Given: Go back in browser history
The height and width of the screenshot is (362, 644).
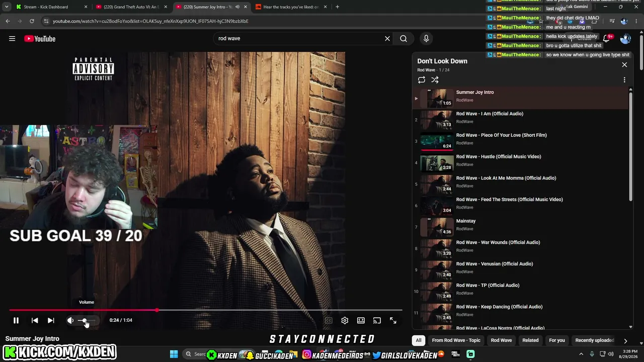Looking at the screenshot, I should [x=8, y=21].
